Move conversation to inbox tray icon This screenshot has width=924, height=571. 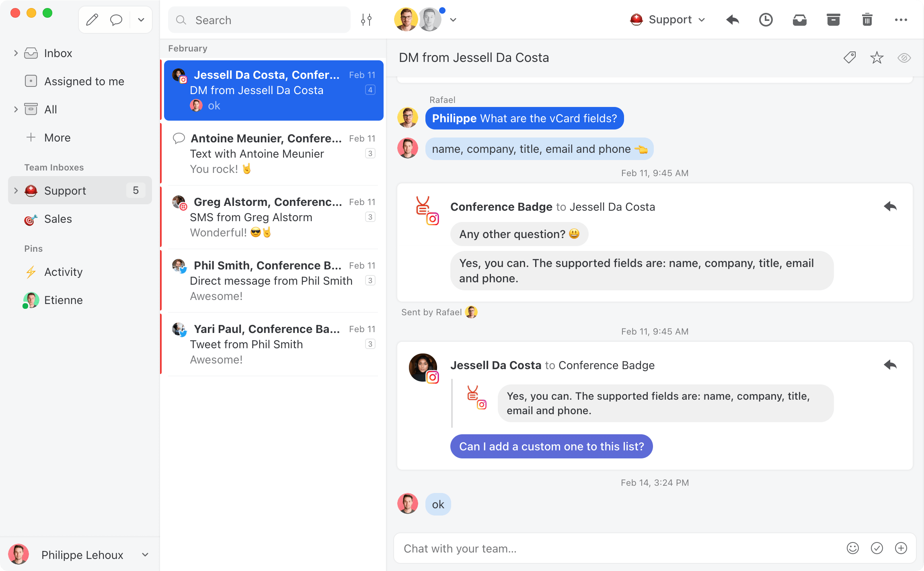pyautogui.click(x=800, y=20)
